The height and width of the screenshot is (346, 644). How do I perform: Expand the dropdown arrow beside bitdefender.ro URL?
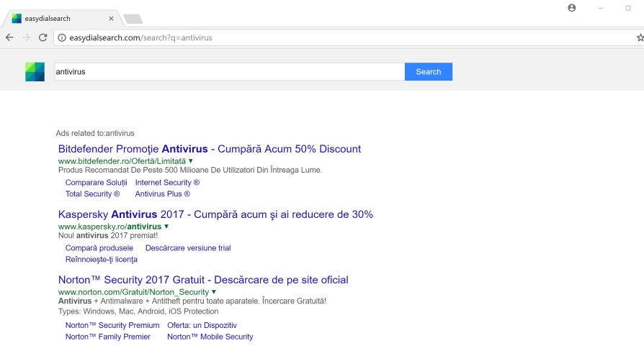191,161
